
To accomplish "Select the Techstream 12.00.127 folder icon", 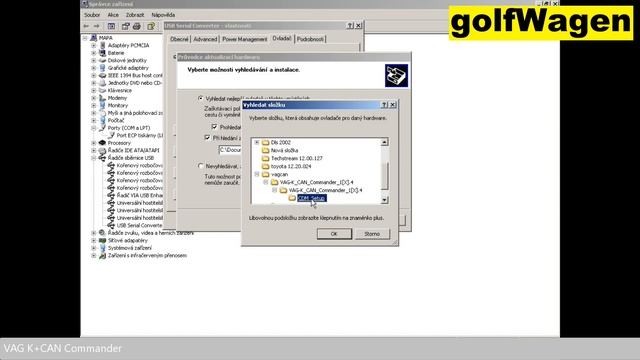I will click(x=266, y=158).
